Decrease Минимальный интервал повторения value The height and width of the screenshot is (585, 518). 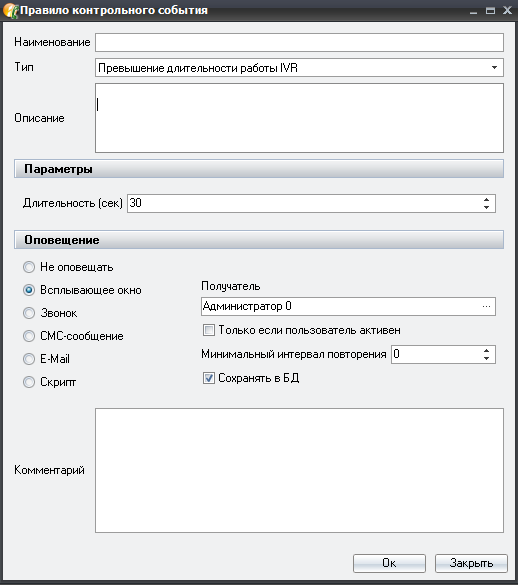[486, 358]
